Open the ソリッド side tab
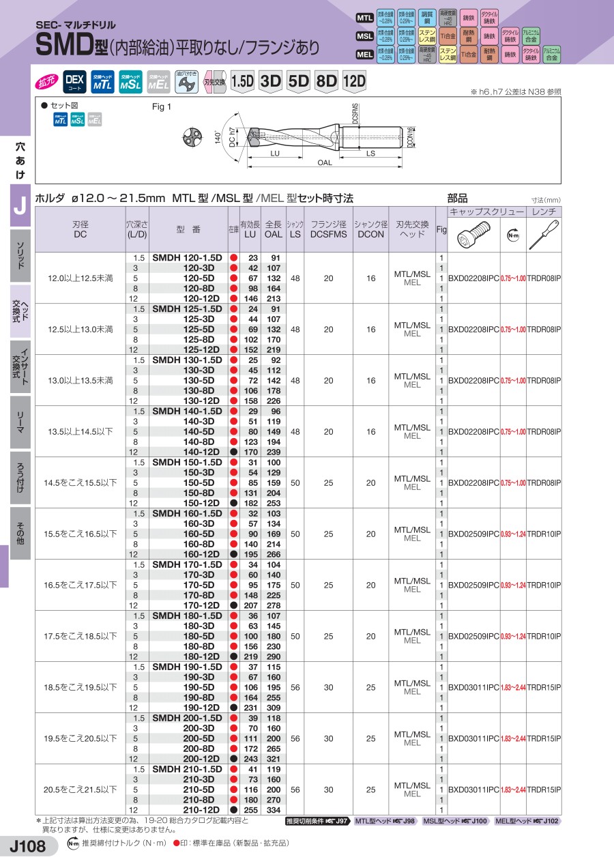Image resolution: width=614 pixels, height=868 pixels. point(20,257)
